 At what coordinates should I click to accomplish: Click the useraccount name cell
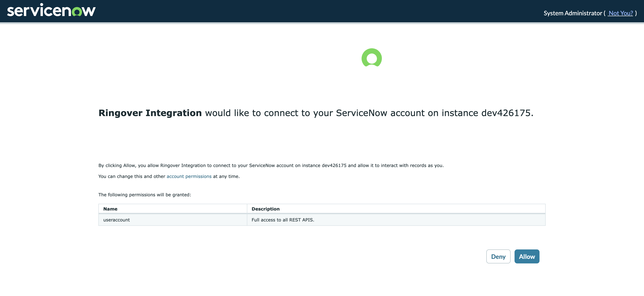[x=173, y=220]
